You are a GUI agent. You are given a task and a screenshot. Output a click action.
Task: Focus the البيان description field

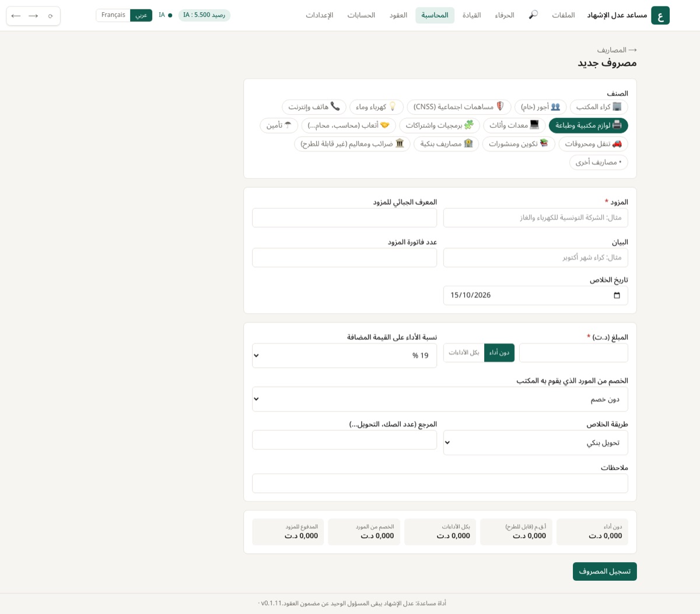click(x=535, y=258)
